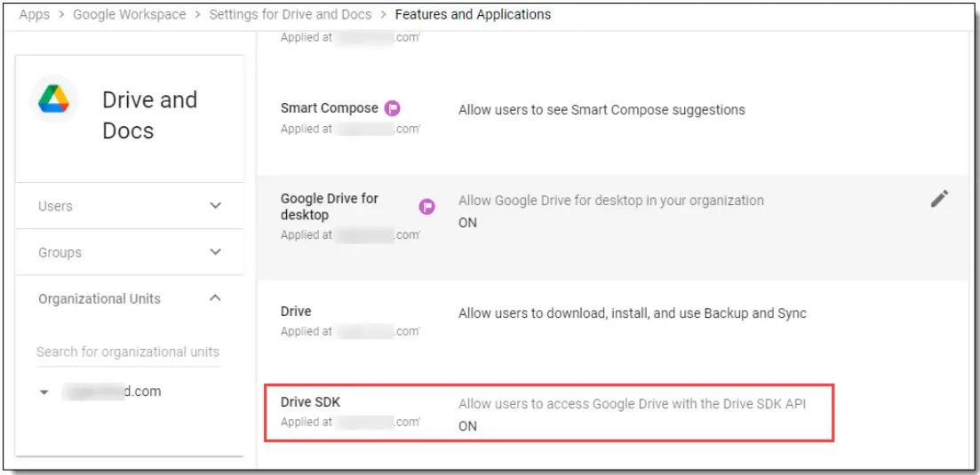Click the 'Drive and Docs' panel heading
This screenshot has width=980, height=475.
[150, 115]
